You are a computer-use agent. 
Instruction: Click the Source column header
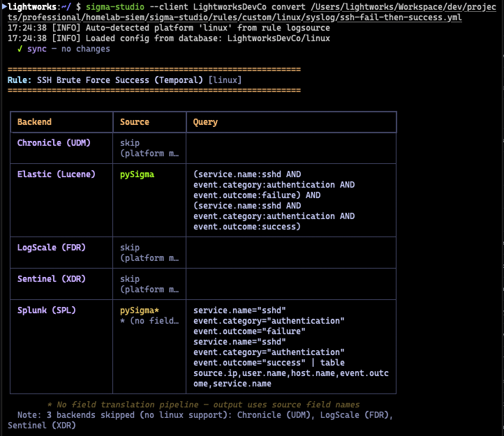[135, 122]
